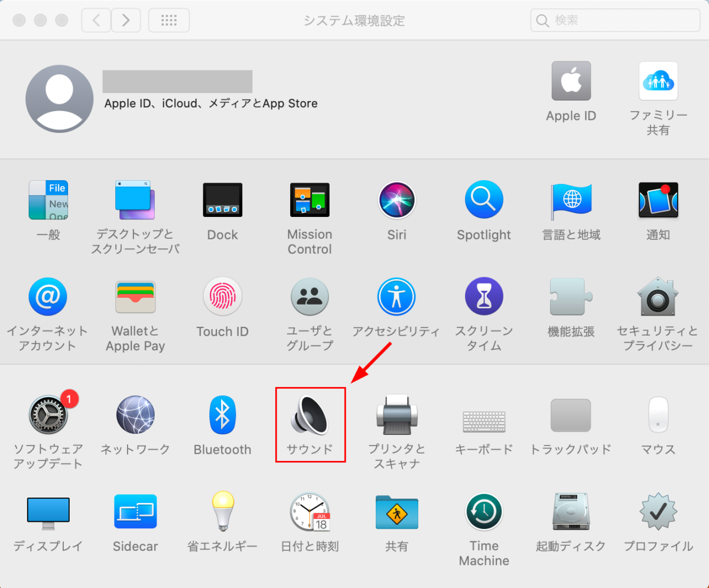Open ユーザとグループ preferences
The height and width of the screenshot is (588, 709).
310,297
